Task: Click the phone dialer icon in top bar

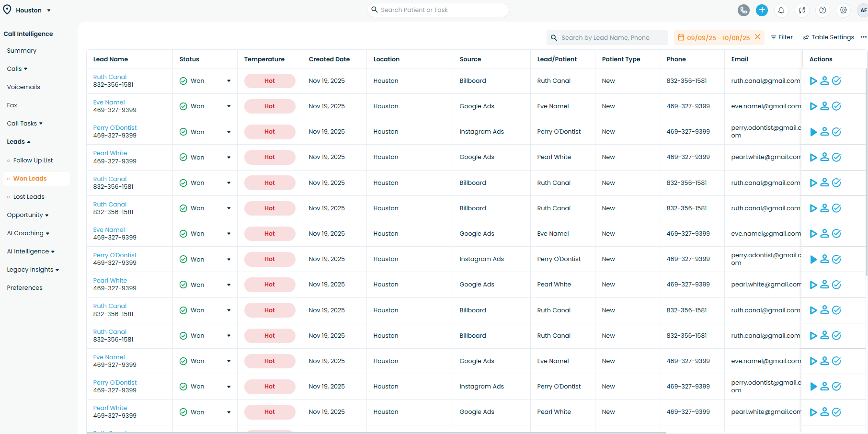Action: pos(743,10)
